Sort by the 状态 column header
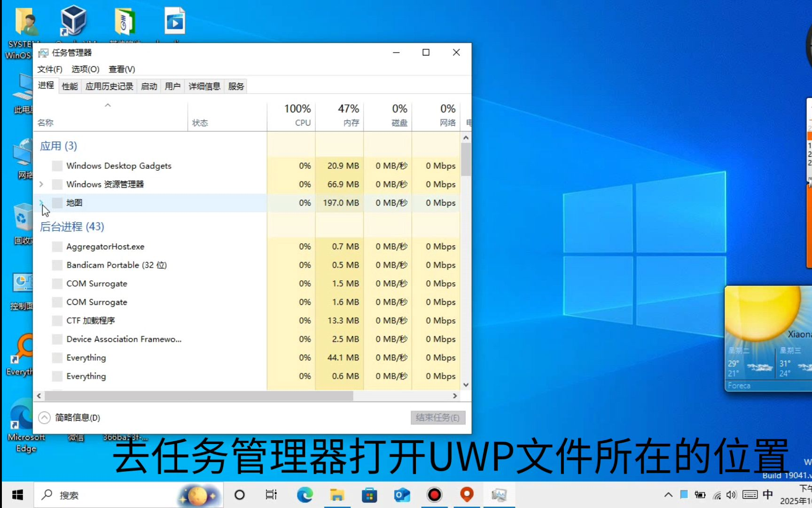 pos(227,116)
